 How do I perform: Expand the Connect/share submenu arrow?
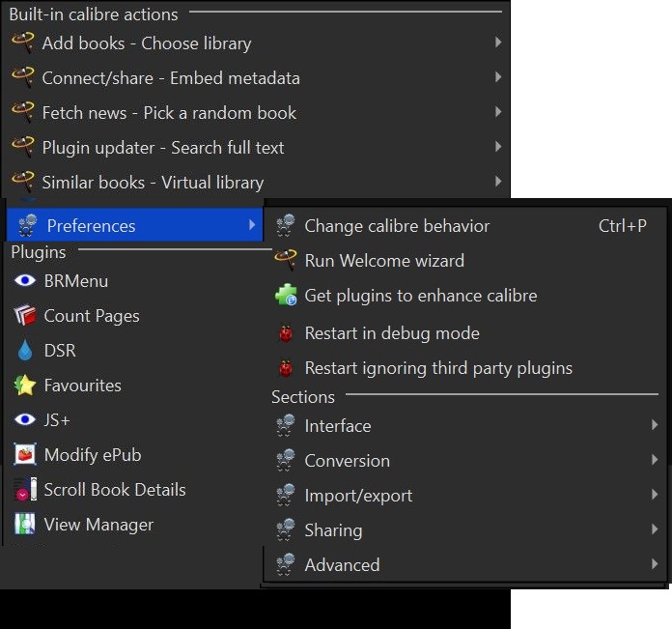click(x=497, y=76)
